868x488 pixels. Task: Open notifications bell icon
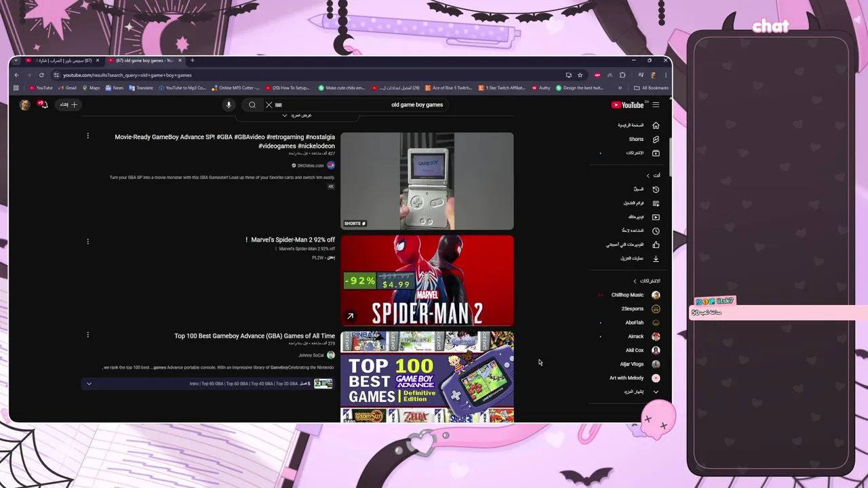point(43,104)
